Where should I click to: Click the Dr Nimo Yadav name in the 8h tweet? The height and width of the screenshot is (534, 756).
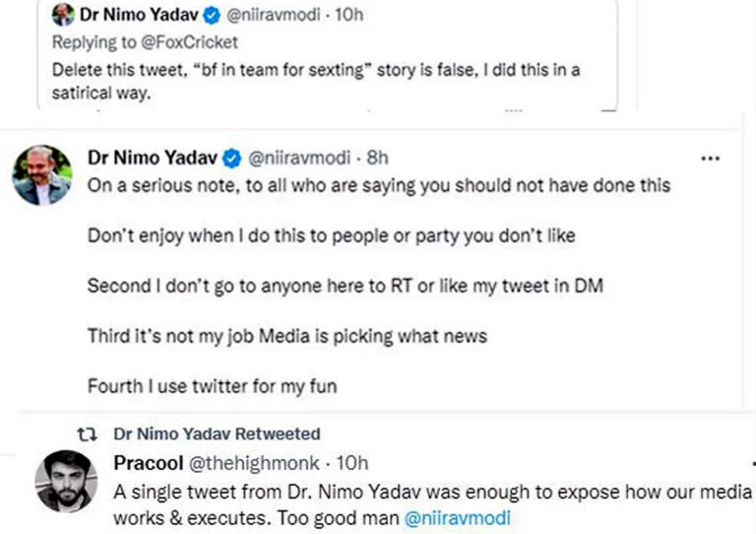pos(153,158)
